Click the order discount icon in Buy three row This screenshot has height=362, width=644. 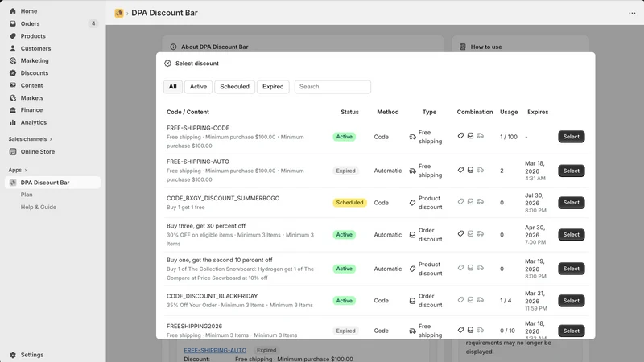coord(412,235)
